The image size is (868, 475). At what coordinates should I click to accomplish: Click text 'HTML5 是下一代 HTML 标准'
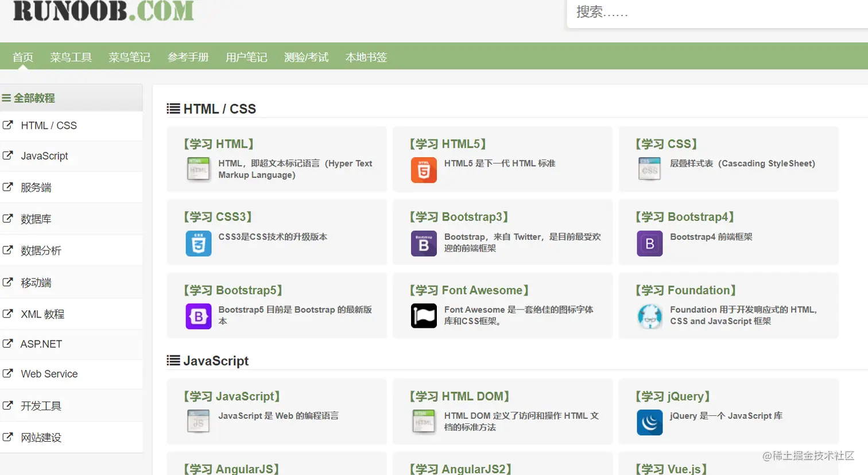coord(499,164)
